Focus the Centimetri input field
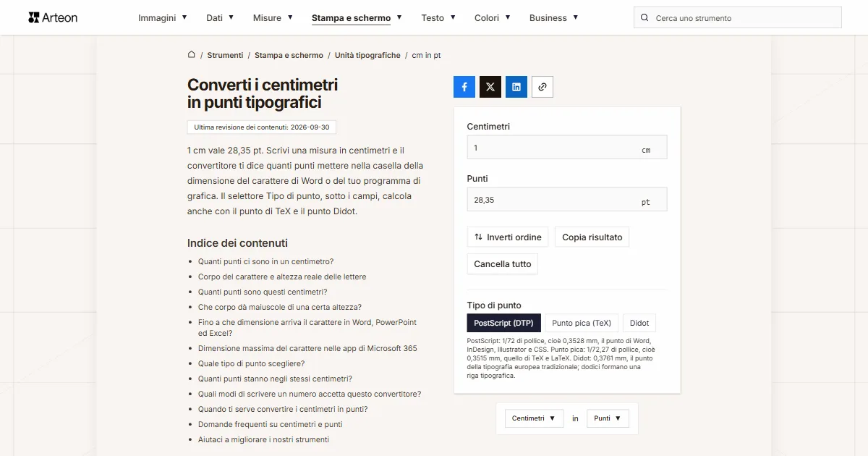 pyautogui.click(x=567, y=147)
